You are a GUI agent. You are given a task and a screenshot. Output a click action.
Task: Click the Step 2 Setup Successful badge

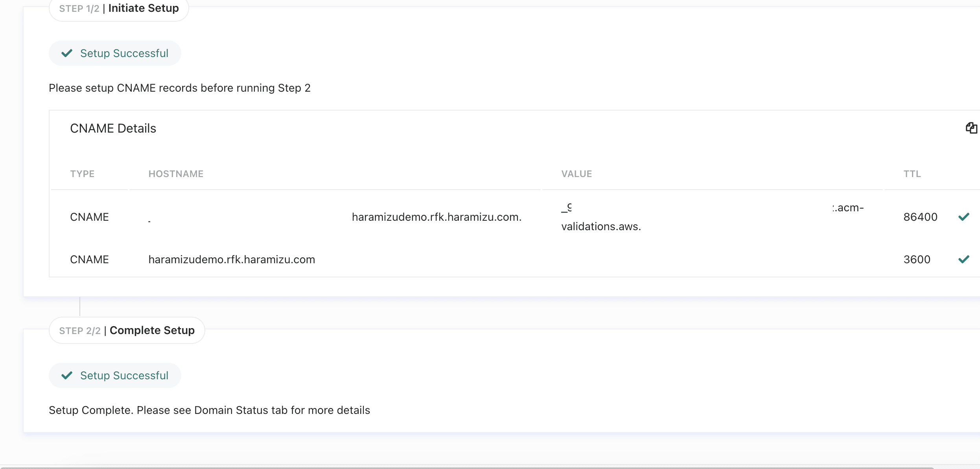tap(124, 375)
